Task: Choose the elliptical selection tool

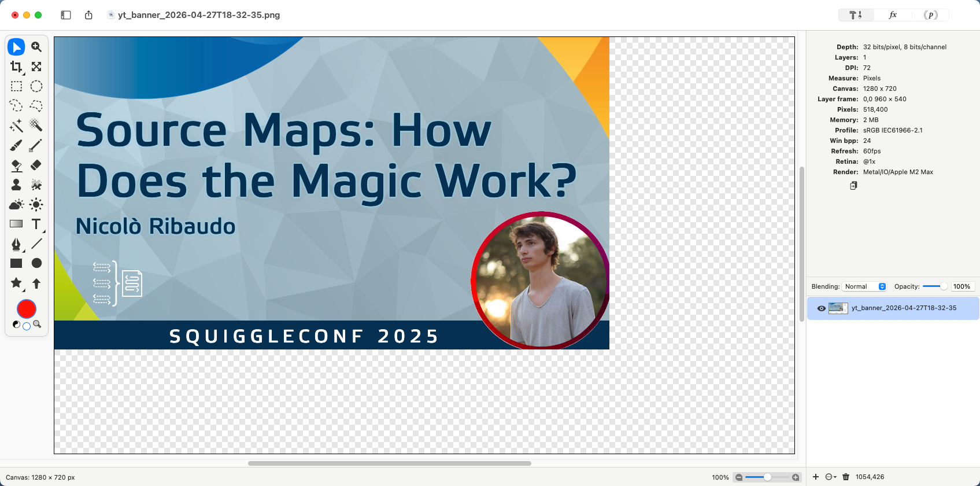Action: click(36, 86)
